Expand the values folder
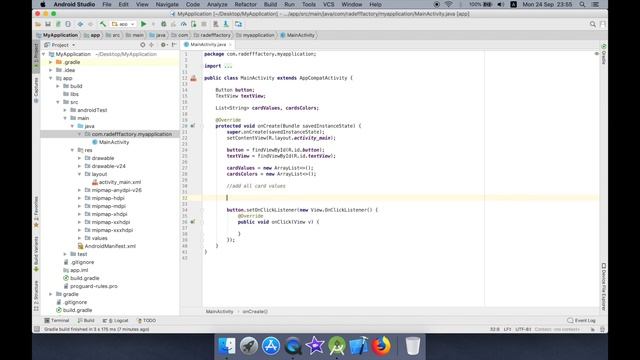 pyautogui.click(x=79, y=238)
